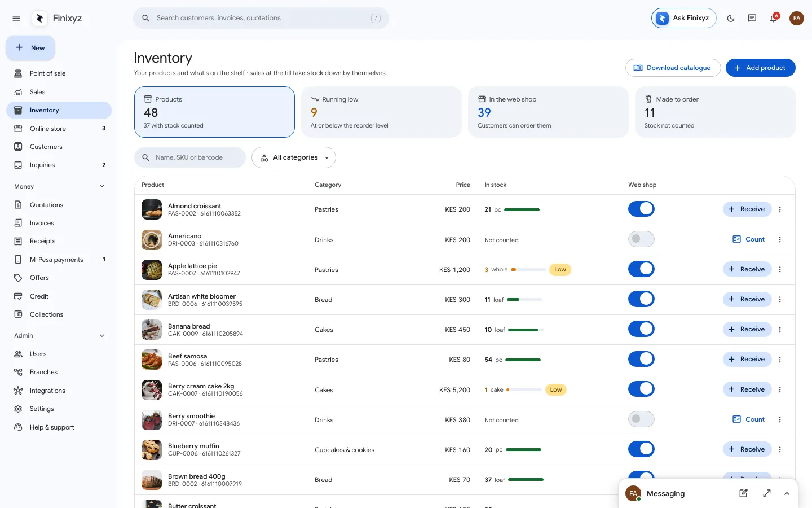Open the All categories dropdown
Image resolution: width=812 pixels, height=508 pixels.
[294, 157]
